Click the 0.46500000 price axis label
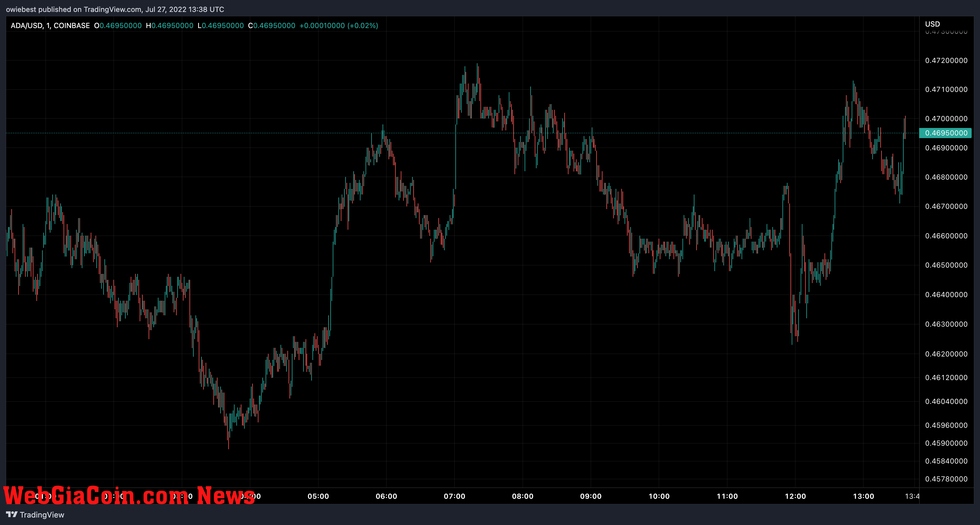The width and height of the screenshot is (980, 525). [x=946, y=265]
